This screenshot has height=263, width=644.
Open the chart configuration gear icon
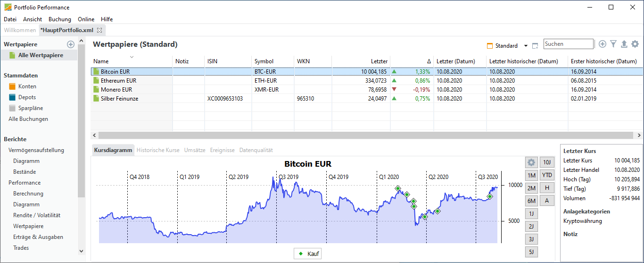532,162
